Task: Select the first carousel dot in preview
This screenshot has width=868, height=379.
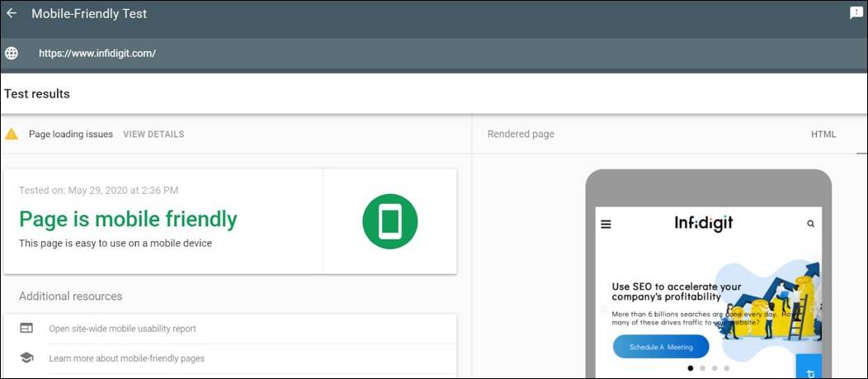Action: (691, 367)
